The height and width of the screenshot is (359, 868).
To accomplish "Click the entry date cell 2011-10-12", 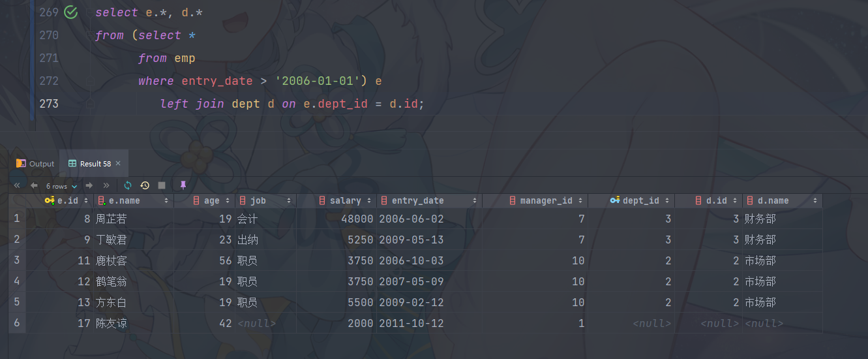I will point(429,323).
